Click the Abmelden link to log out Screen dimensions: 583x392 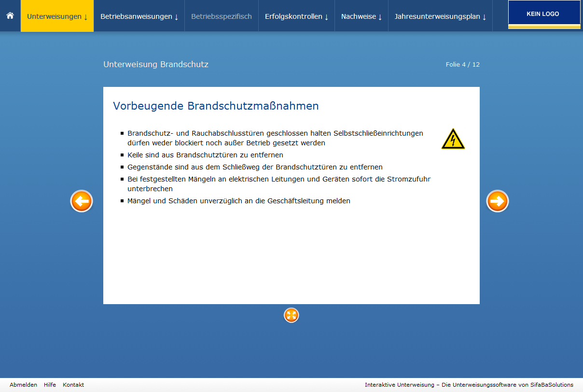[23, 385]
